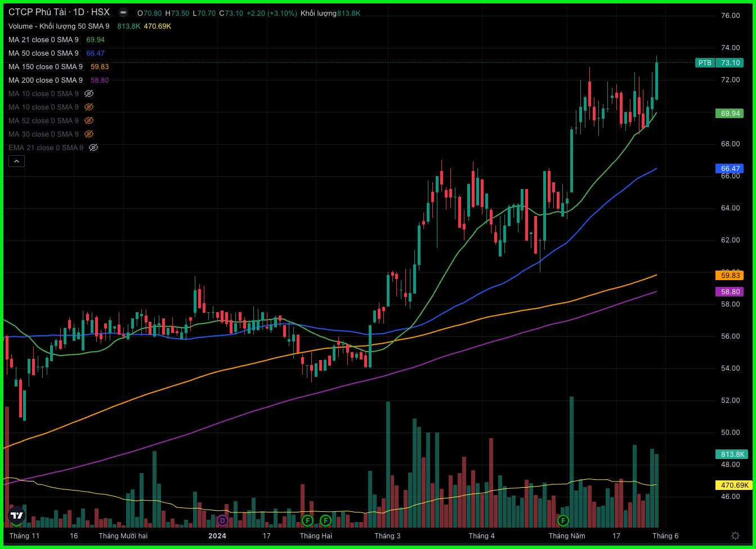The image size is (756, 549).
Task: Click the Tháng Mười hai time axis label
Action: pos(123,536)
